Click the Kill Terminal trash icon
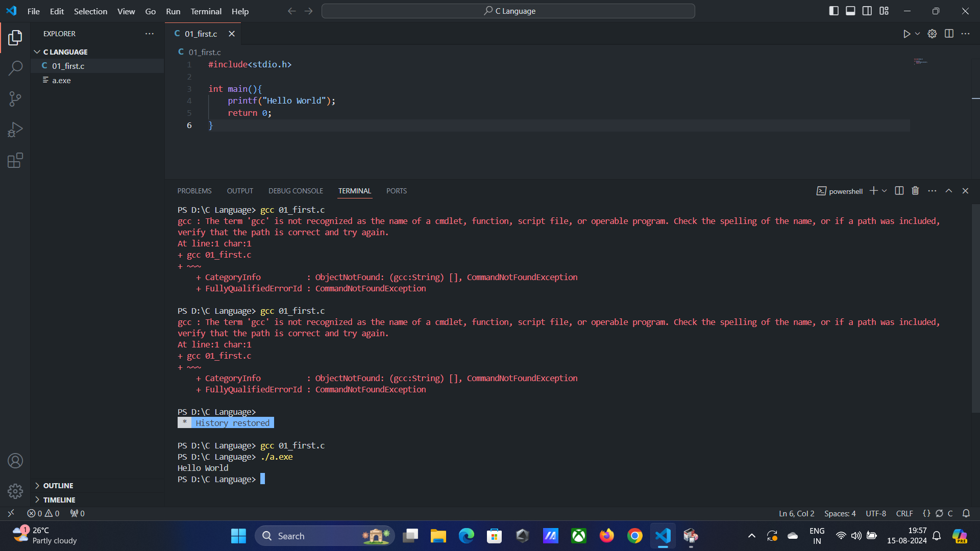The image size is (980, 551). point(915,191)
